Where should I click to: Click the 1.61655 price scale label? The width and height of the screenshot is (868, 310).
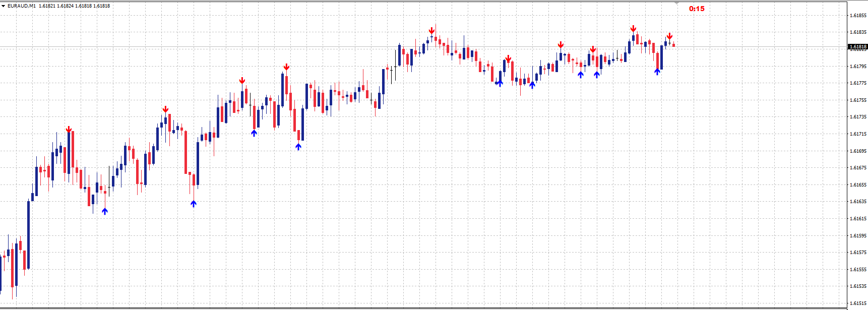click(x=858, y=184)
